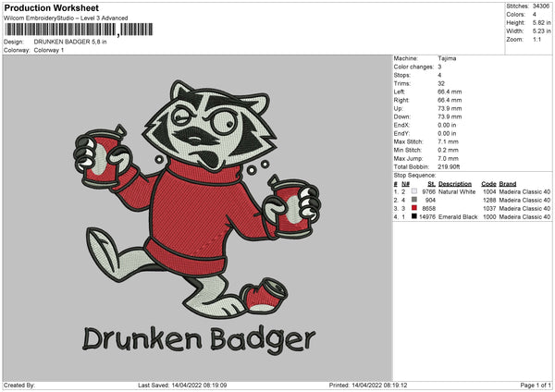Screen dimensions: 555x392
Task: Select the Trims value 32
Action: click(441, 83)
